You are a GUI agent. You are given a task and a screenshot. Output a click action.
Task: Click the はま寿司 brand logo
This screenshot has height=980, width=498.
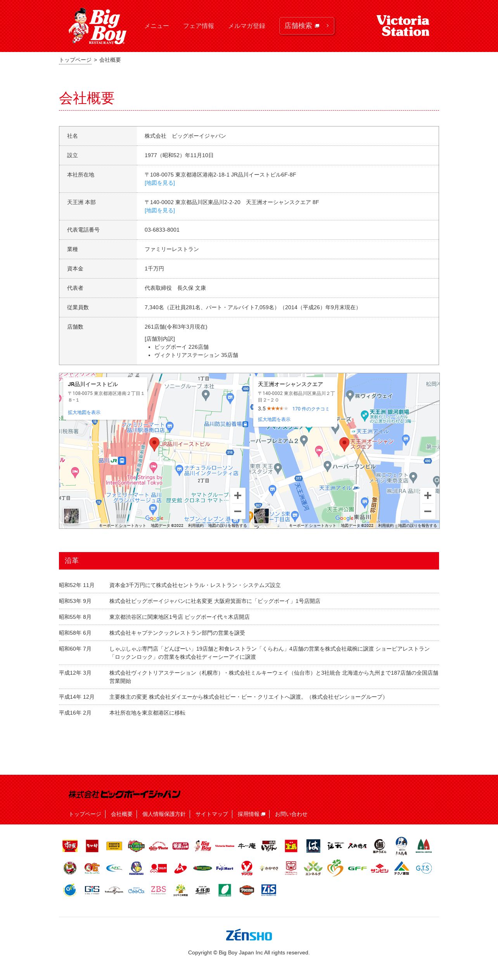click(313, 846)
